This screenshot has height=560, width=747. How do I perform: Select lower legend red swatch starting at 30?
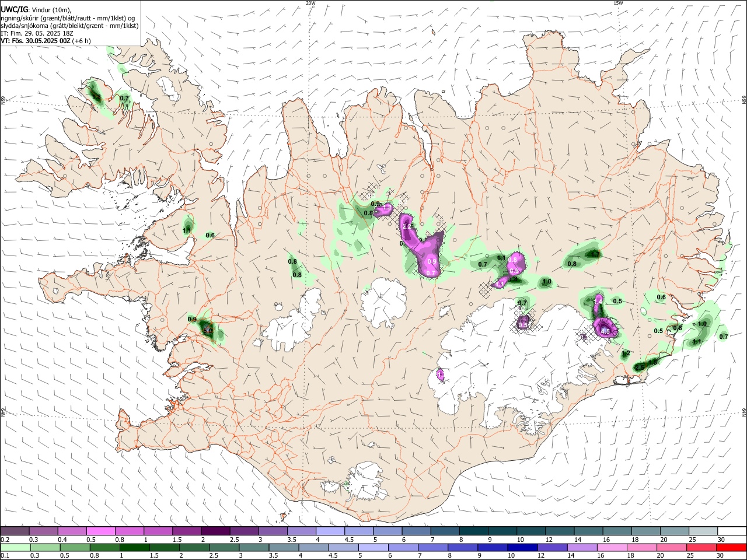[x=732, y=547]
